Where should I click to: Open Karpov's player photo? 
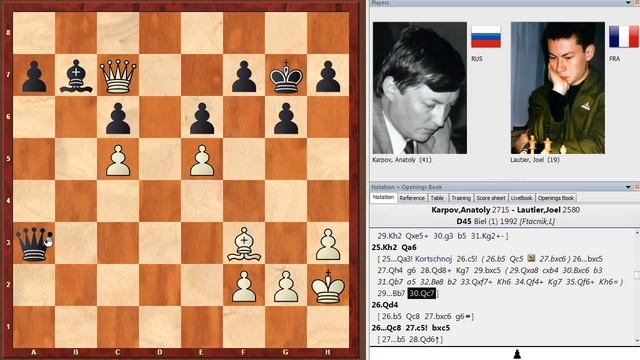tap(420, 88)
